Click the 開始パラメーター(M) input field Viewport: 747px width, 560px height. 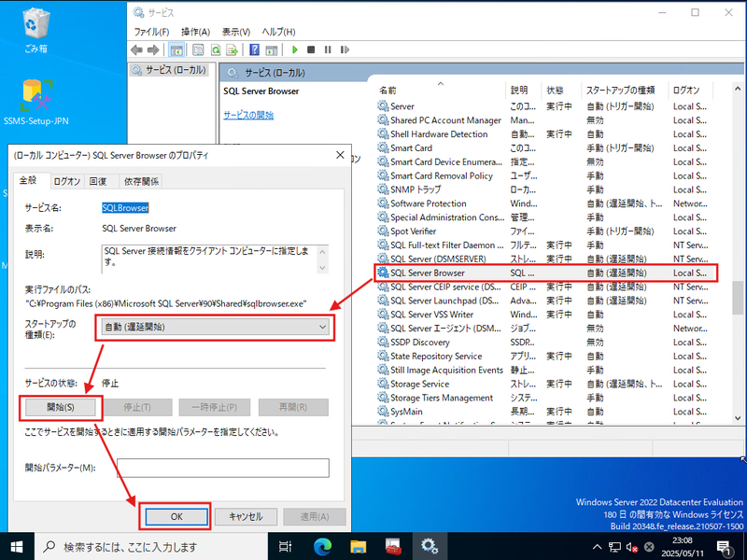(x=223, y=468)
